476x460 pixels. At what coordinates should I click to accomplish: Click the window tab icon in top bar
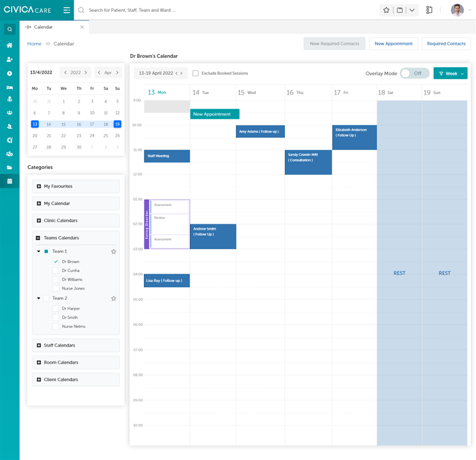400,10
